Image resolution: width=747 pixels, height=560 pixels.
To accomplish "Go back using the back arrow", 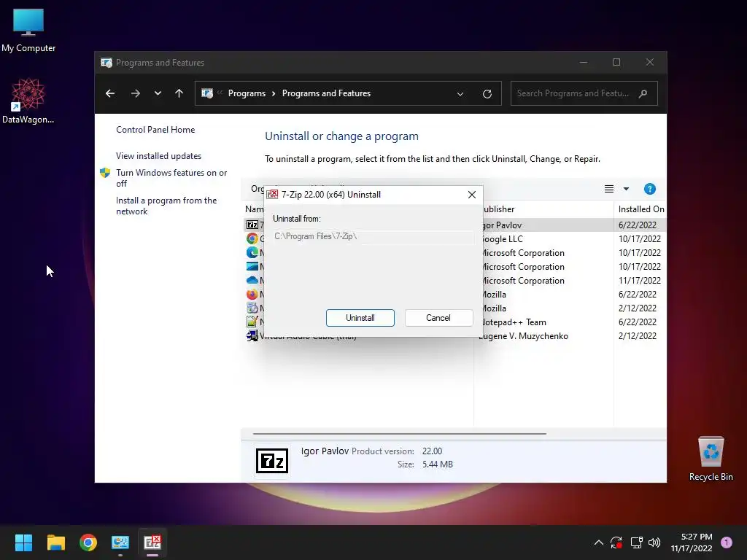I will tap(110, 93).
